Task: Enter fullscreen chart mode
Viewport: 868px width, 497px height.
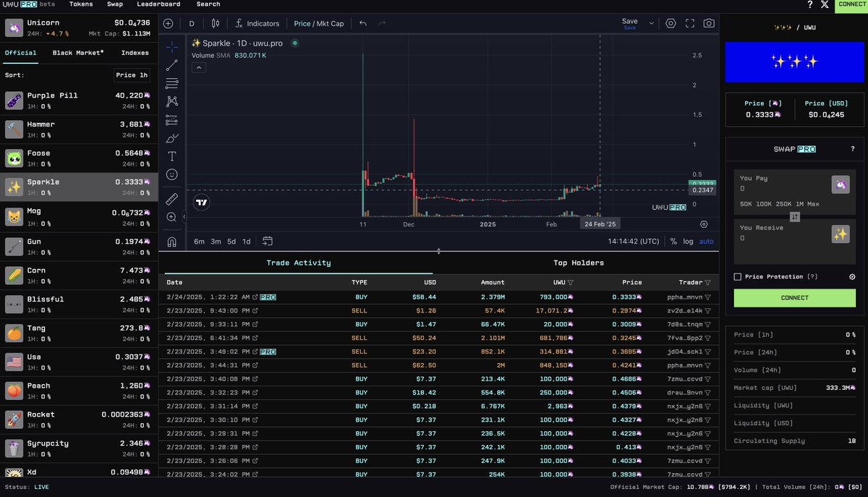Action: (690, 23)
